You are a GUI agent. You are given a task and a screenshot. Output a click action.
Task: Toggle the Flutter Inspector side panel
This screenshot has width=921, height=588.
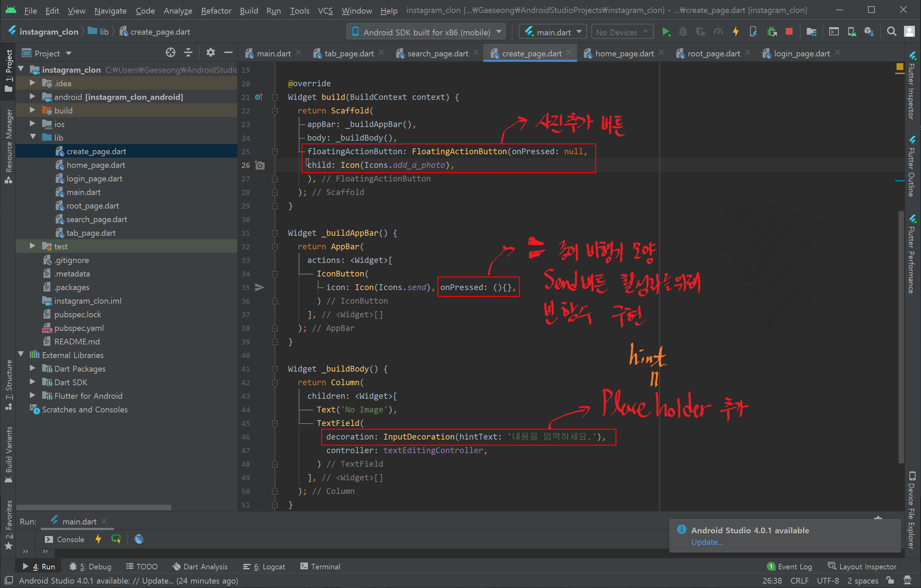pyautogui.click(x=912, y=86)
